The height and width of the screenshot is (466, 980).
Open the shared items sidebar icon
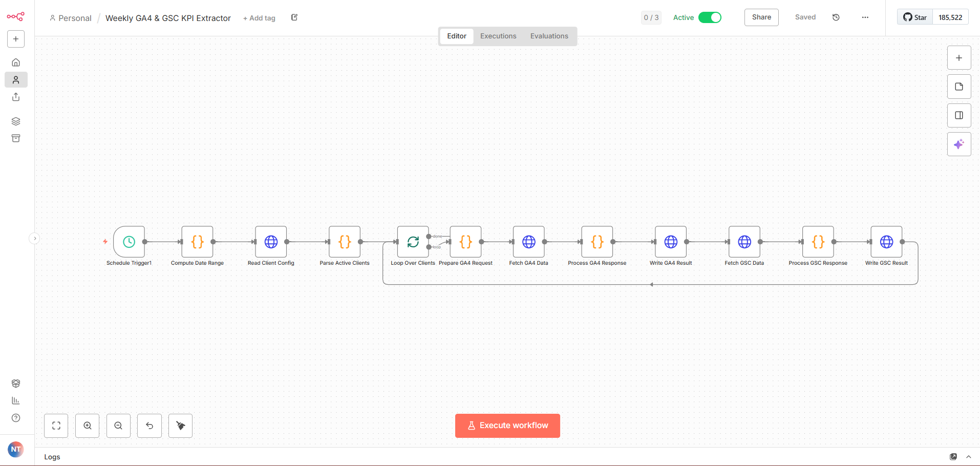coord(16,97)
